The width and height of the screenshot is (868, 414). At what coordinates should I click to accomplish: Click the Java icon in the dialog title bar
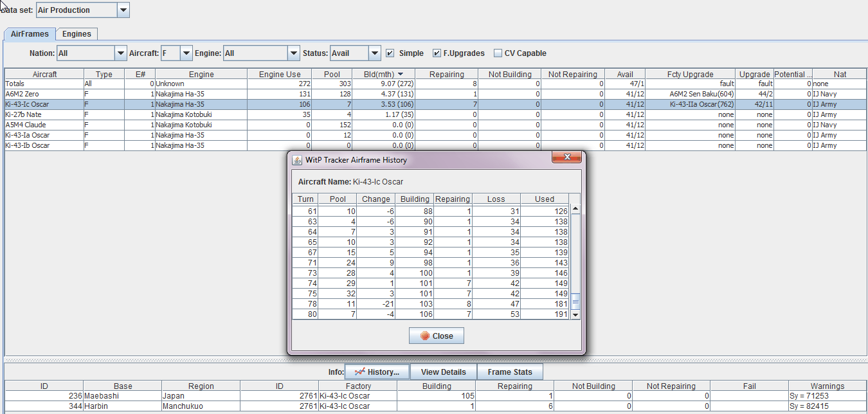click(x=298, y=160)
